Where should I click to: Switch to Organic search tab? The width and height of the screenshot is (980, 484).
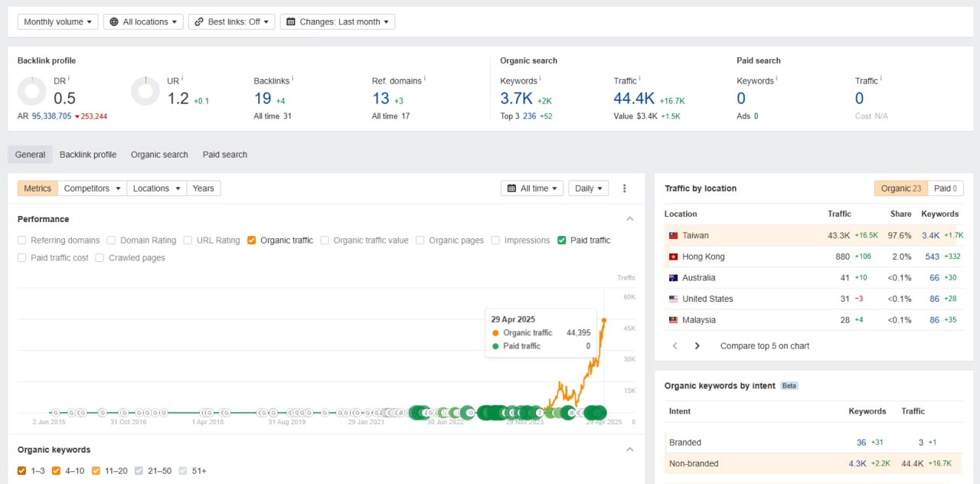point(159,155)
